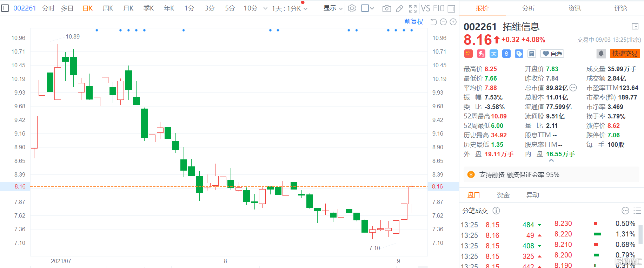Image resolution: width=644 pixels, height=268 pixels.
Task: Open the 评论 comments tab
Action: click(x=621, y=8)
